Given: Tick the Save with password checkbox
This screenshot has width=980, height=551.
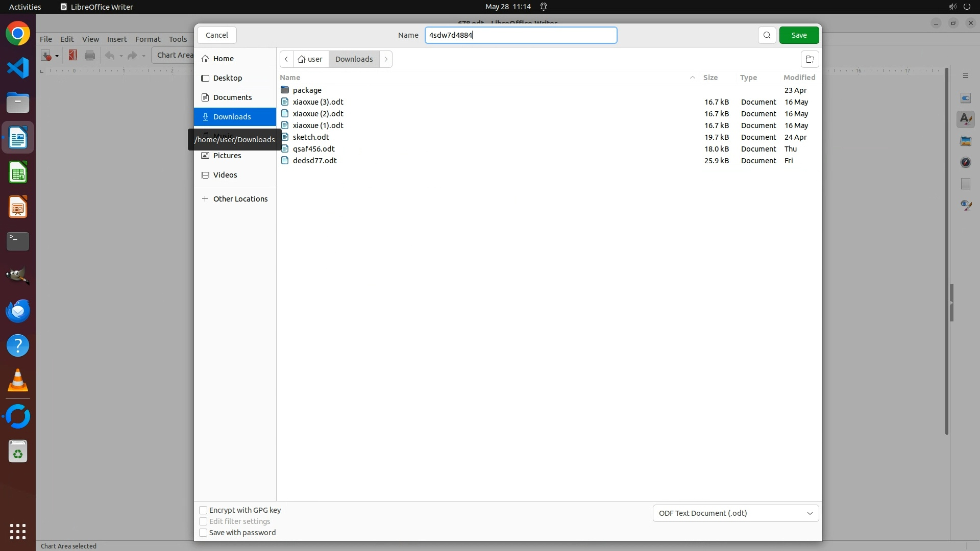Looking at the screenshot, I should (x=203, y=533).
